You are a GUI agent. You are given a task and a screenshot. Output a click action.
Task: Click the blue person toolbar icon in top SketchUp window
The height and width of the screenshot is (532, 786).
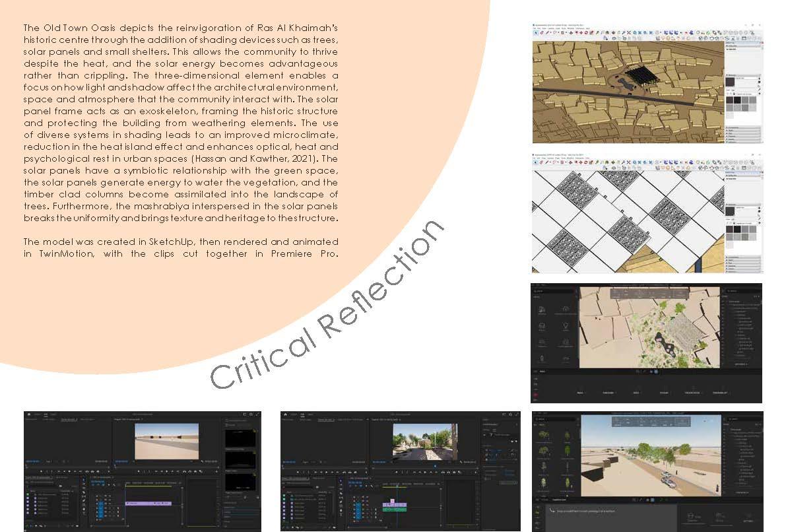[x=691, y=32]
